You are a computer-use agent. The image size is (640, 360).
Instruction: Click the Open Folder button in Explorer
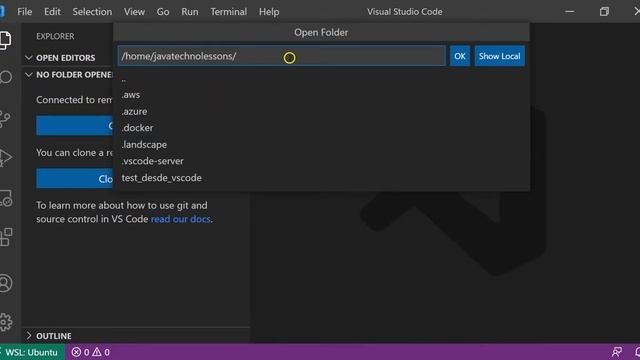tap(74, 125)
